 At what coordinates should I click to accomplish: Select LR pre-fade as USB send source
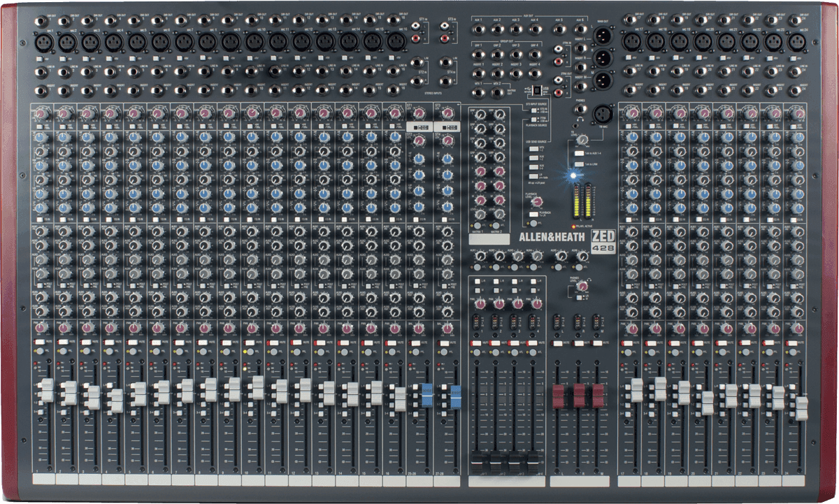click(x=533, y=176)
